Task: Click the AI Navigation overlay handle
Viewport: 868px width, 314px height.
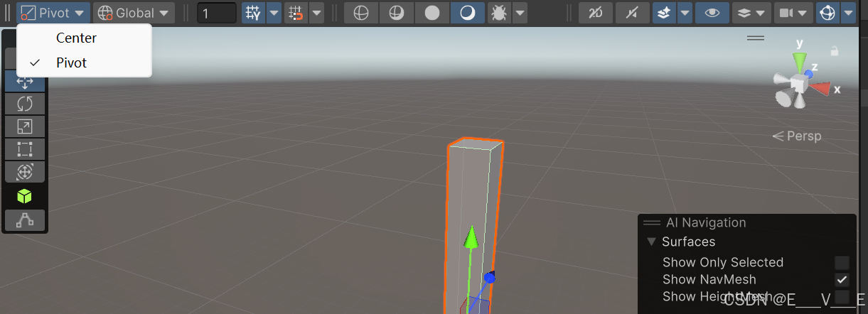Action: (x=652, y=222)
